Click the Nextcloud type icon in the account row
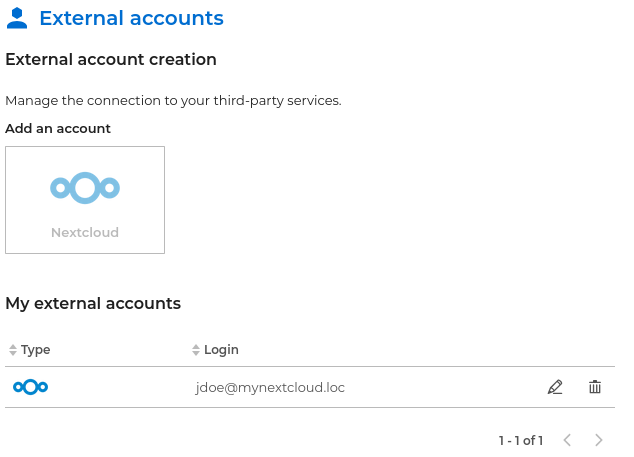The image size is (634, 457). pos(30,387)
